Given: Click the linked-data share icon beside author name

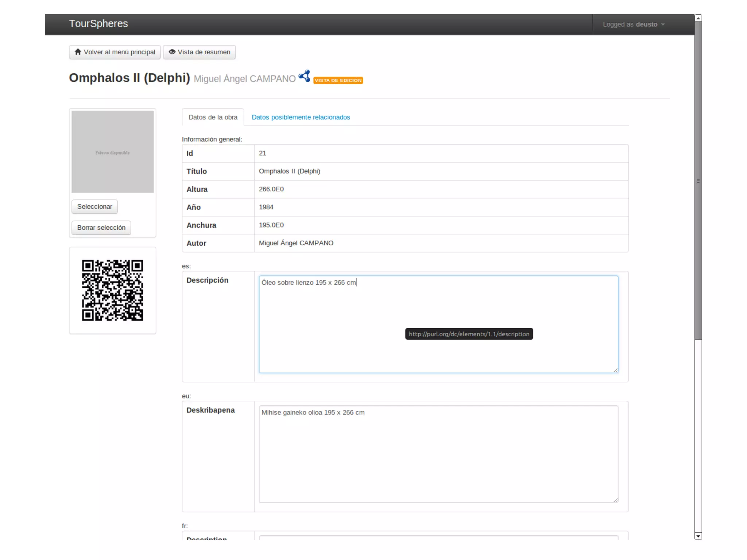Looking at the screenshot, I should [x=304, y=76].
